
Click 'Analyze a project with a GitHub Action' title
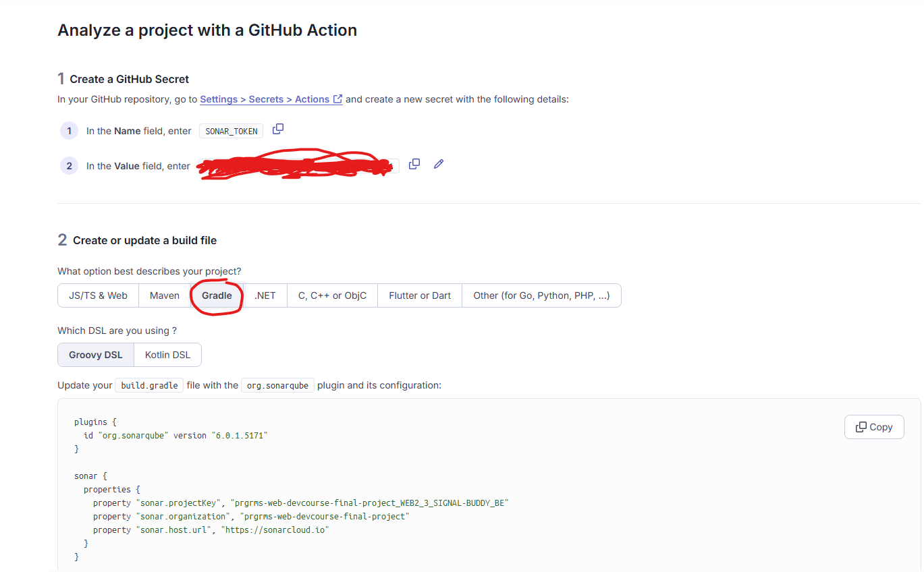pos(207,30)
